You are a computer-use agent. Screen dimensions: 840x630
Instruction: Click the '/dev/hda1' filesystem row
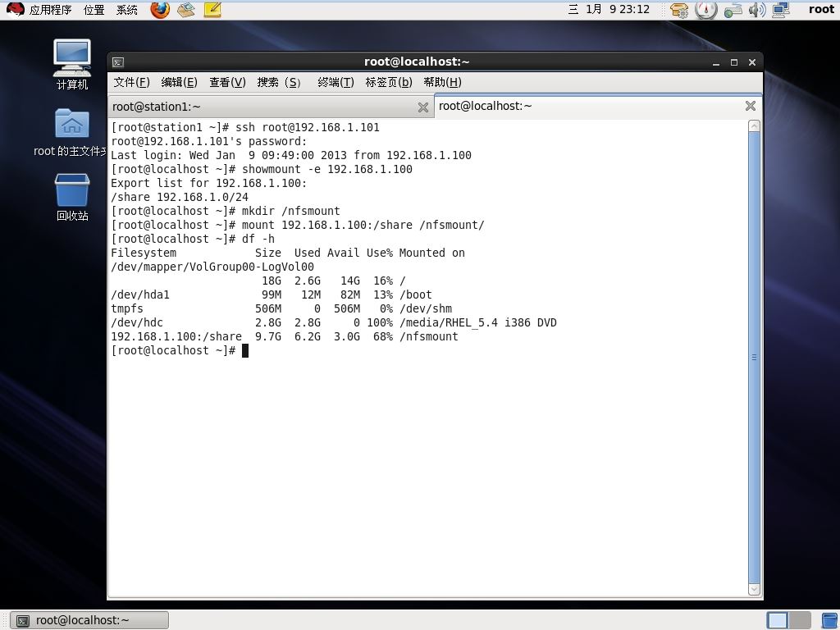pyautogui.click(x=271, y=294)
